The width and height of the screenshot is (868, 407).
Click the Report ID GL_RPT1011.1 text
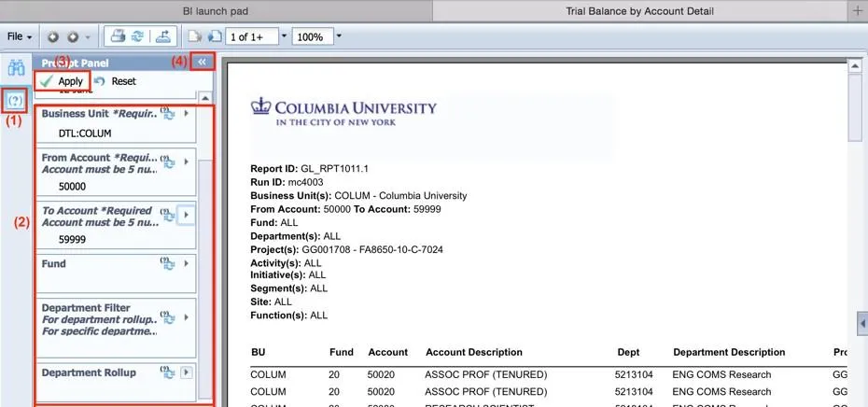tap(310, 169)
